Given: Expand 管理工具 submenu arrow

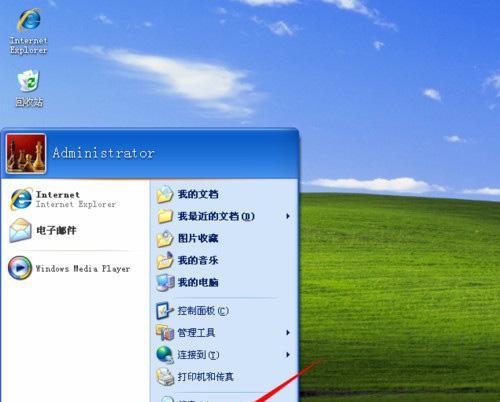Looking at the screenshot, I should (288, 333).
